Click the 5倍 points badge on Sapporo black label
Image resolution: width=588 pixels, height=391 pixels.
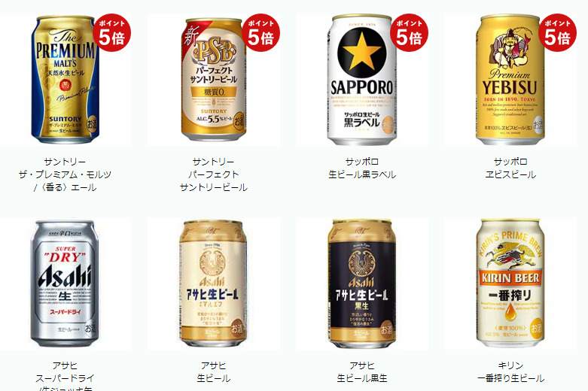(x=409, y=32)
